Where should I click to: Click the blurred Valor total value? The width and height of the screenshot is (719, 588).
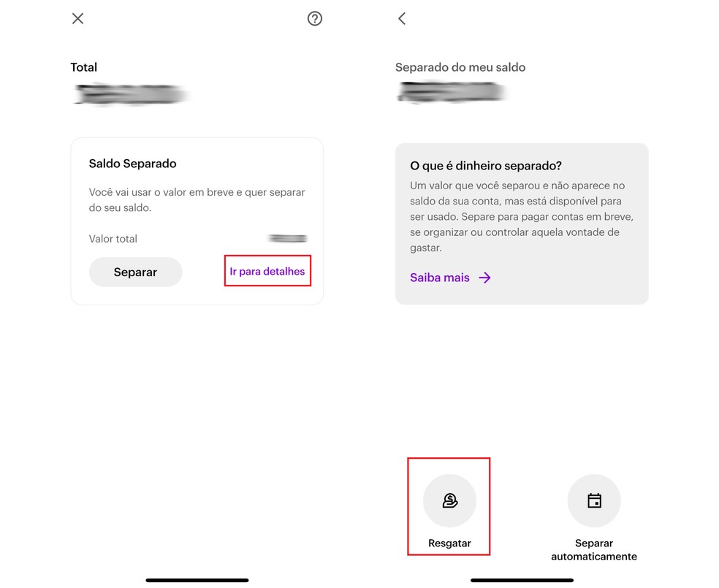tap(287, 239)
